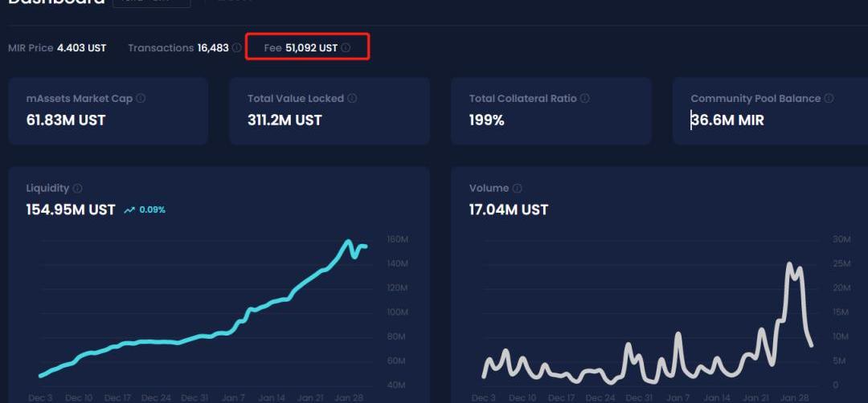
Task: Click the upward trend arrow icon near 0.09%
Action: [x=129, y=210]
